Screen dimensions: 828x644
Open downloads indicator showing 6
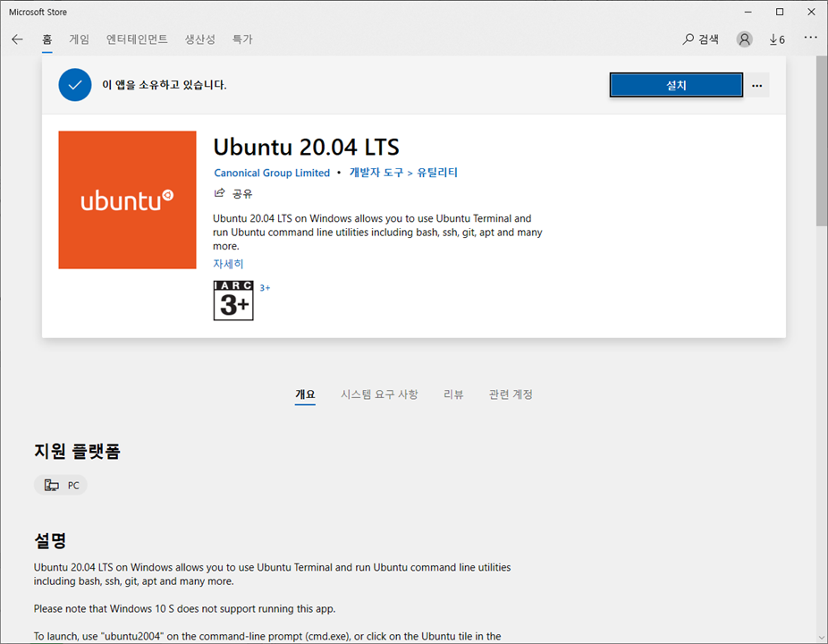click(777, 39)
